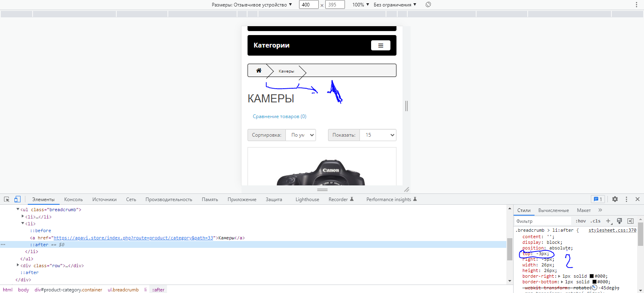
Task: Open the Категории hamburger menu
Action: pos(380,46)
